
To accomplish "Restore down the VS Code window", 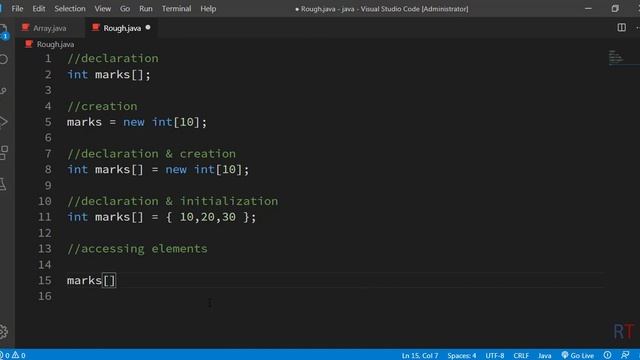I will tap(615, 9).
